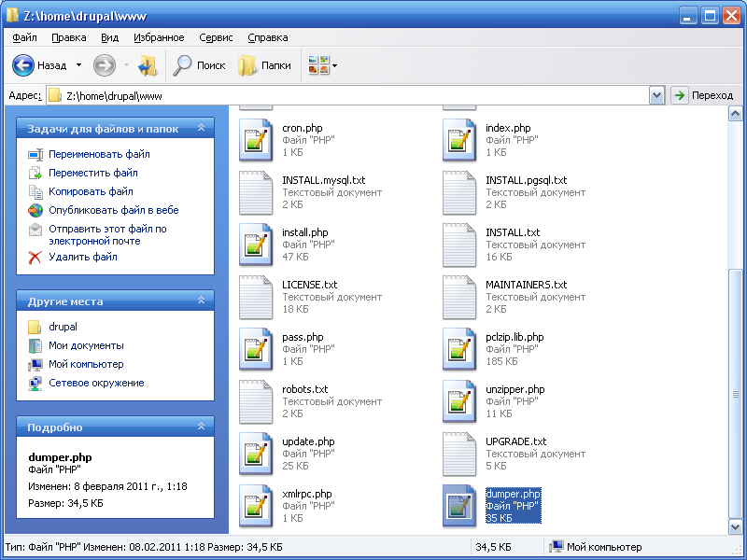Click the system menu folder icon in title bar
This screenshot has width=747, height=560.
pos(12,15)
